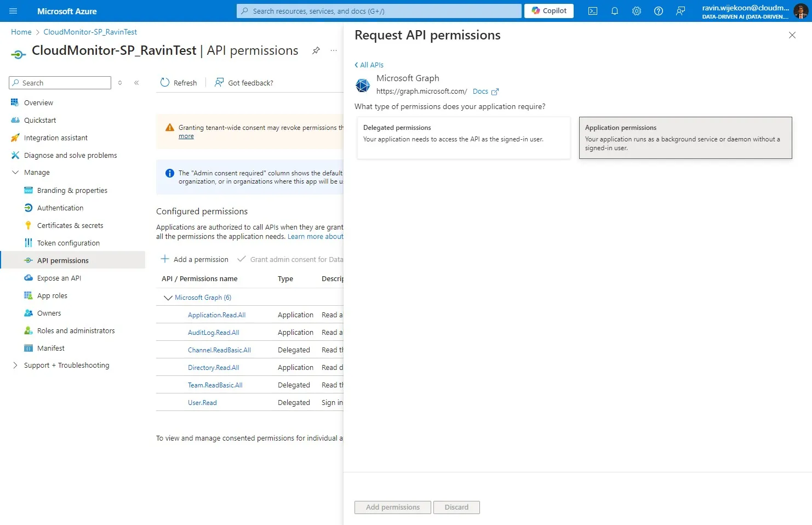
Task: Open Directory.Read.All permission
Action: click(x=213, y=368)
